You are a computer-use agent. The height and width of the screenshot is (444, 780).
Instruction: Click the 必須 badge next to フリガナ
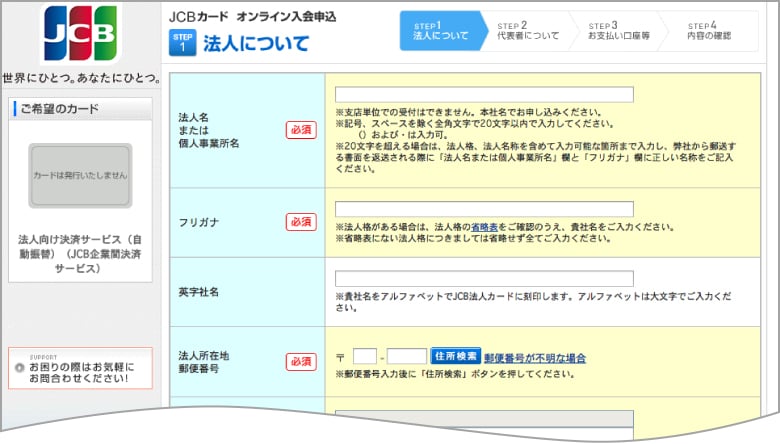301,222
